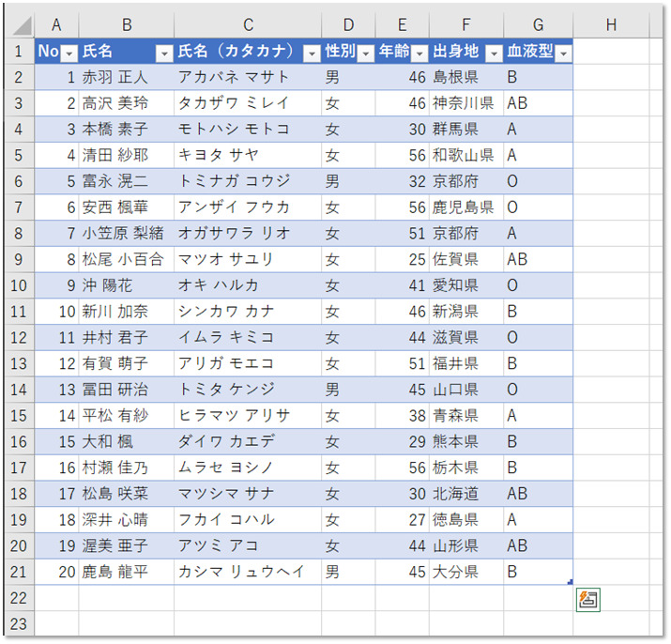Image resolution: width=671 pixels, height=644 pixels.
Task: Click the 熊本県 cell
Action: click(x=466, y=442)
